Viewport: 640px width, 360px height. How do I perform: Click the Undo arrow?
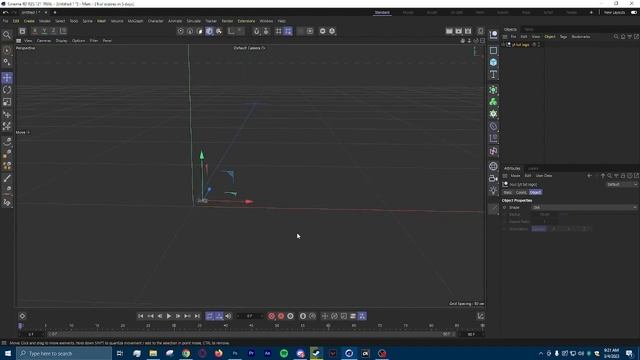(5, 13)
